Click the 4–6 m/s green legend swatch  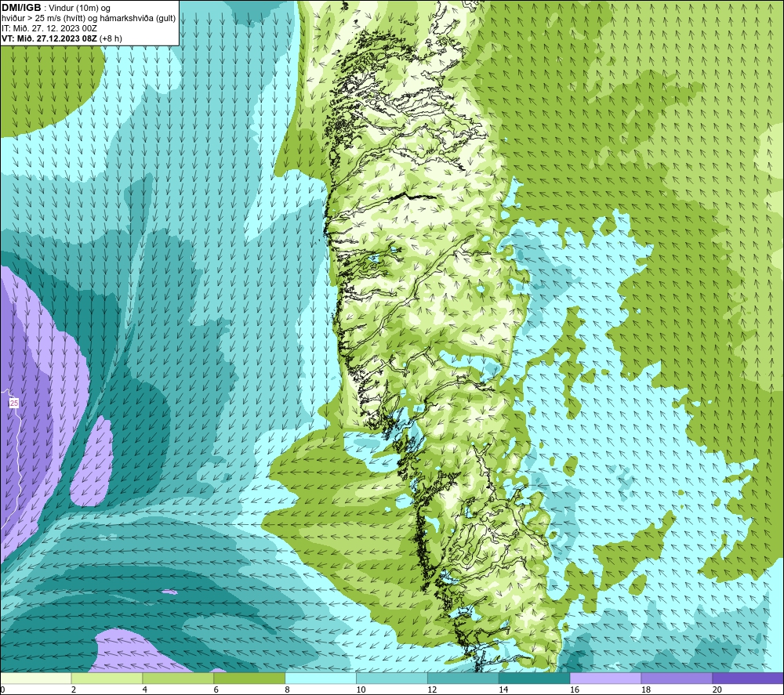coord(178,678)
